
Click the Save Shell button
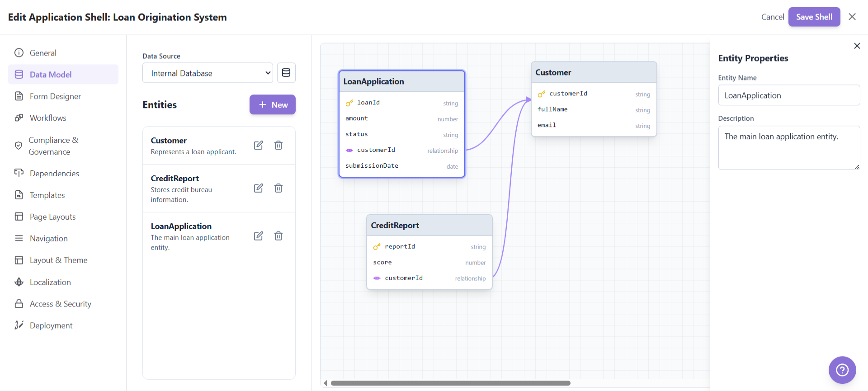pos(814,17)
